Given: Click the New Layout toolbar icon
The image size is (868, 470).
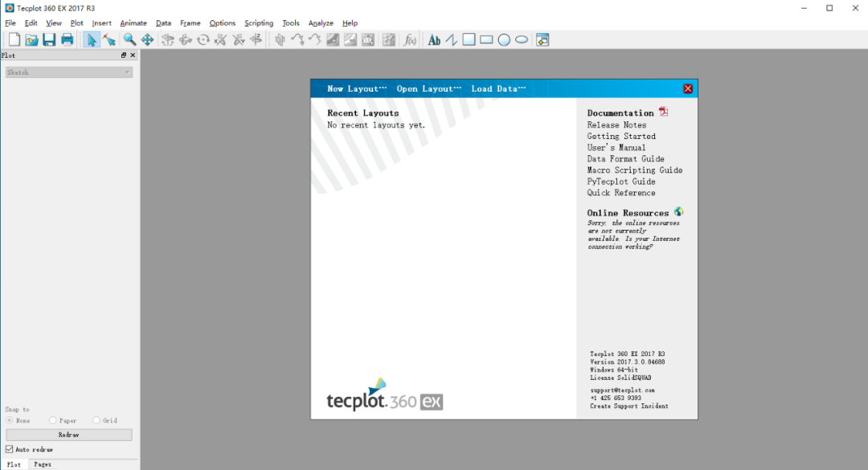Looking at the screenshot, I should [x=14, y=39].
